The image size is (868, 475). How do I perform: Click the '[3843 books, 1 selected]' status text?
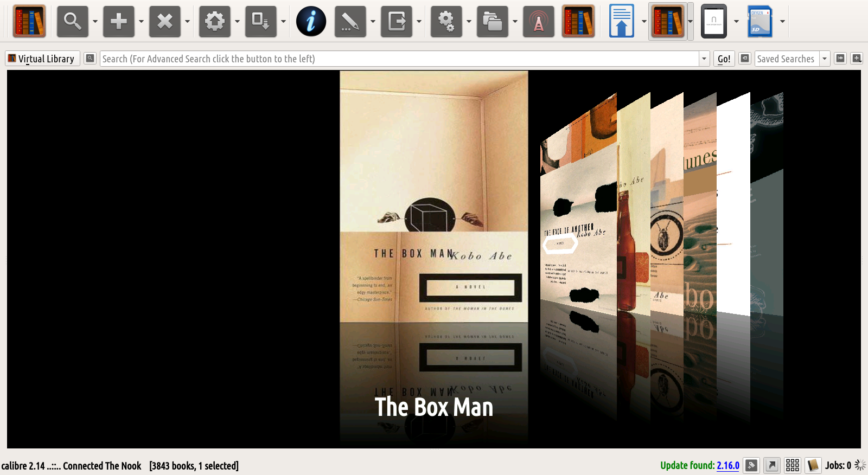coord(194,466)
